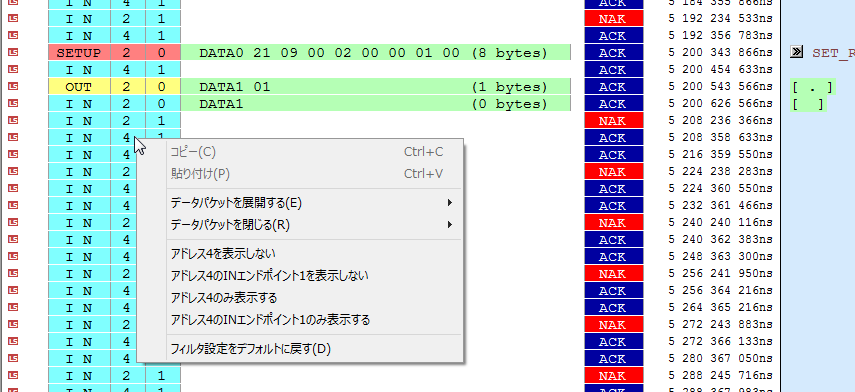The height and width of the screenshot is (392, 855).
Task: Click LS icon on the 5 264 365 216ns row
Action: (x=13, y=307)
